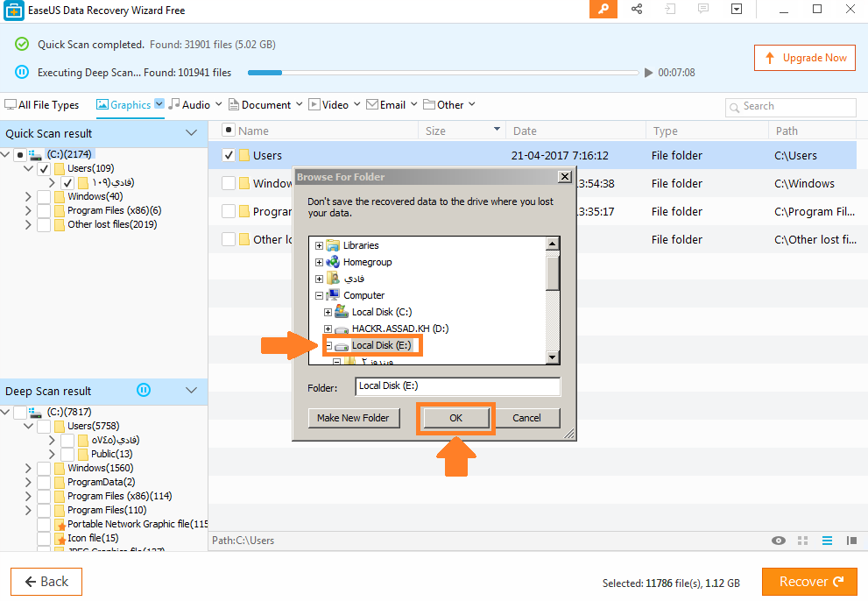Collapse the Deep Scan result panel
The image size is (868, 601).
192,391
